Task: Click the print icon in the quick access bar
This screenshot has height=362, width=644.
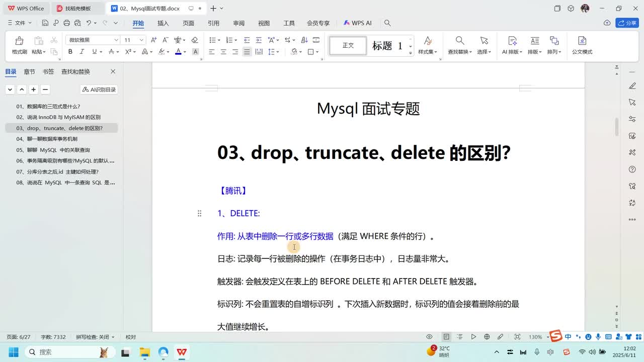Action: coord(66,23)
